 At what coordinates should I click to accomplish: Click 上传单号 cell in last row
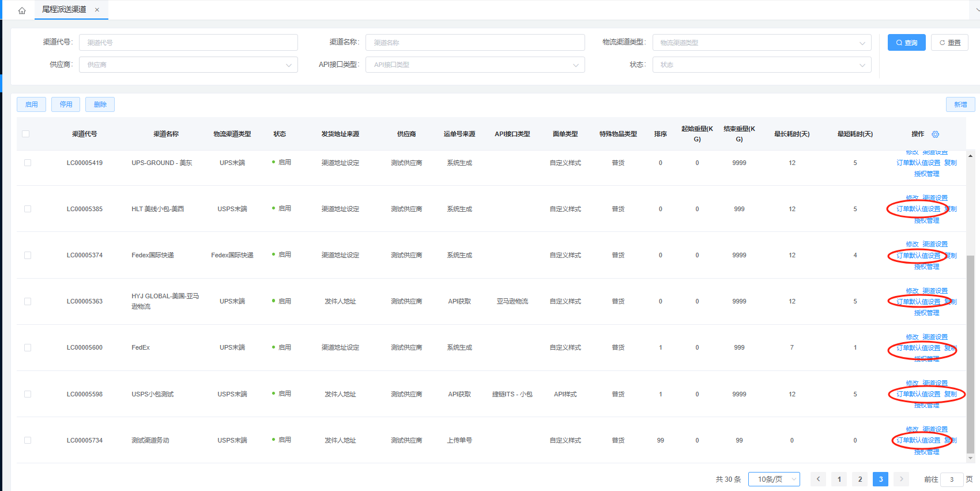459,440
